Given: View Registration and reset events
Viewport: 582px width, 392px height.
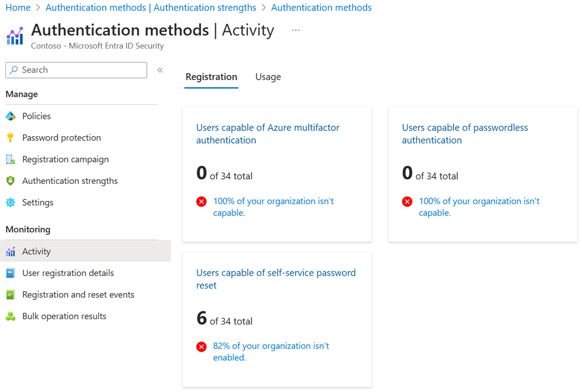Looking at the screenshot, I should click(78, 294).
